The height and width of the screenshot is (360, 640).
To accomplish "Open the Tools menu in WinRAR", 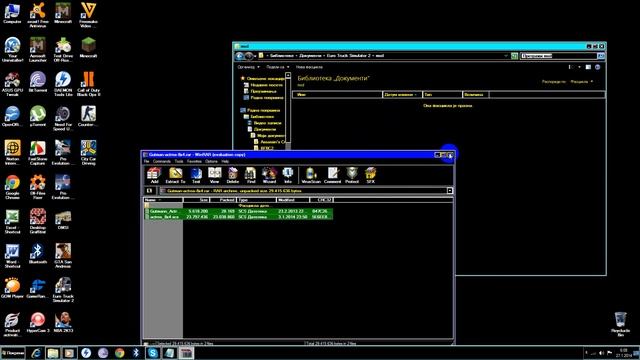I will tap(179, 161).
